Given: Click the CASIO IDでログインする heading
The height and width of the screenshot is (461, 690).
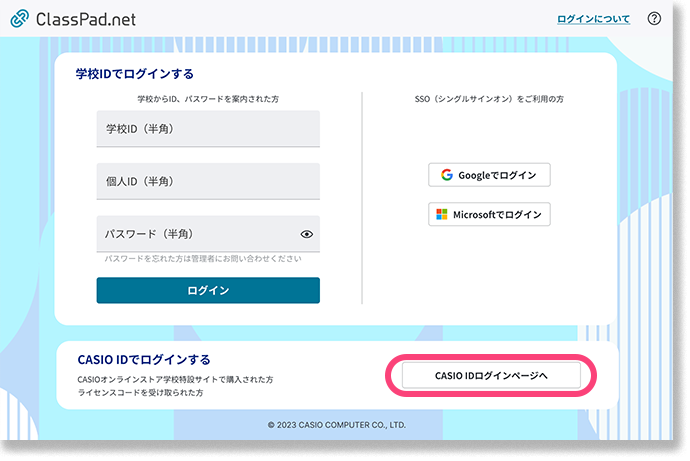Looking at the screenshot, I should pos(144,360).
